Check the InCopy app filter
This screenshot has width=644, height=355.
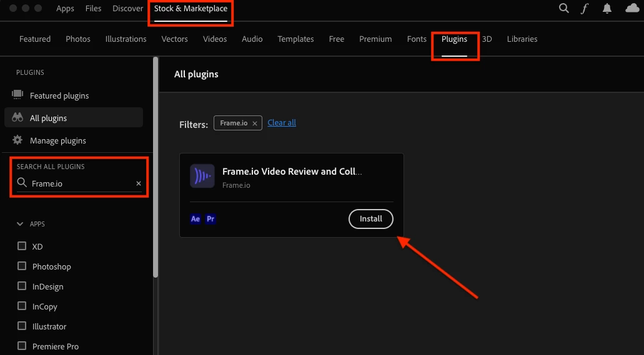22,306
